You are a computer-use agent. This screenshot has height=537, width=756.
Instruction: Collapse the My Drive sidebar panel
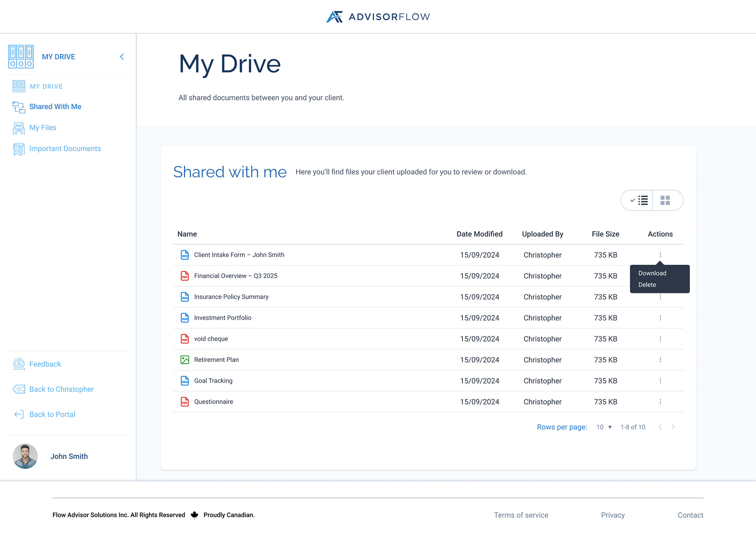pyautogui.click(x=122, y=56)
